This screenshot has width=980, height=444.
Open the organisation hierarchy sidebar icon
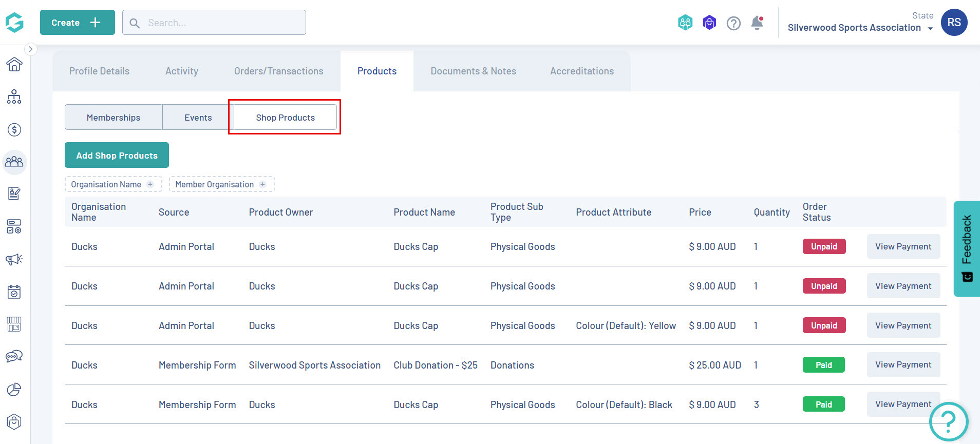point(14,97)
